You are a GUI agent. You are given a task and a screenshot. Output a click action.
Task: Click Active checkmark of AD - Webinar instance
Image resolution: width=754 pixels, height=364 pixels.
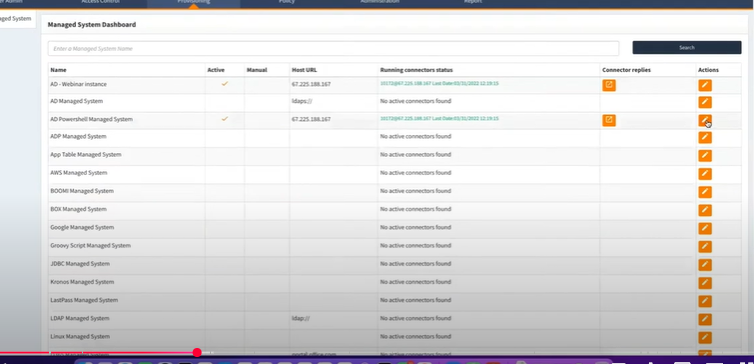pos(225,84)
